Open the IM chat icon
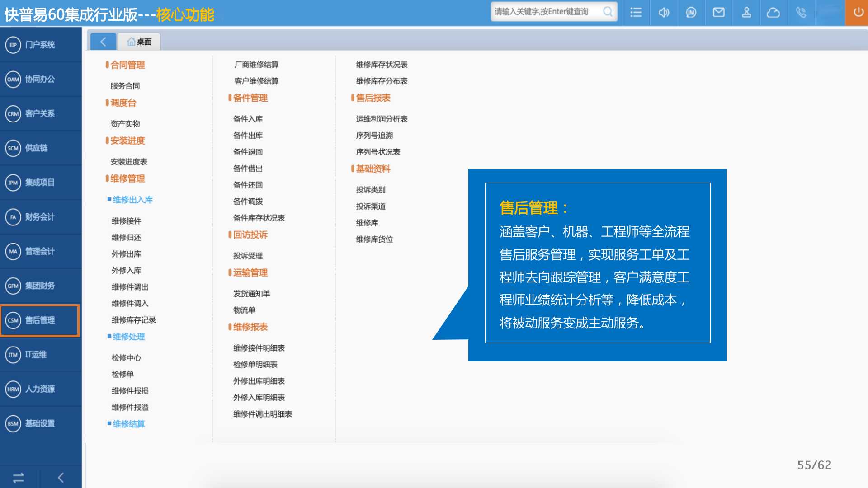Image resolution: width=868 pixels, height=488 pixels. 691,13
